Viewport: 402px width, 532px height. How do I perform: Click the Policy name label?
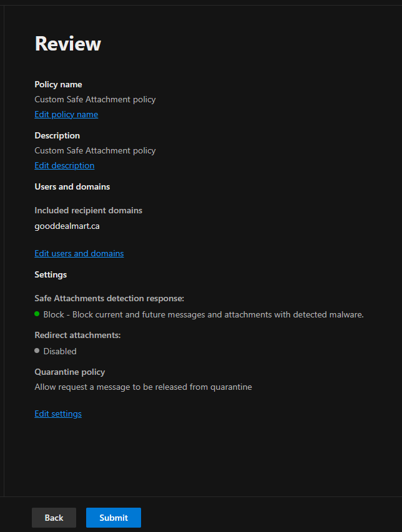[59, 84]
